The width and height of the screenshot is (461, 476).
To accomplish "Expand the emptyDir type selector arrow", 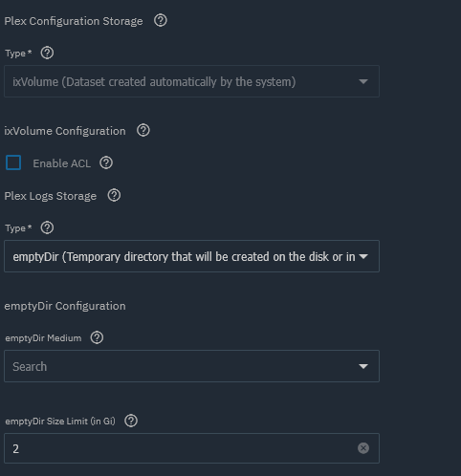I will pyautogui.click(x=363, y=256).
